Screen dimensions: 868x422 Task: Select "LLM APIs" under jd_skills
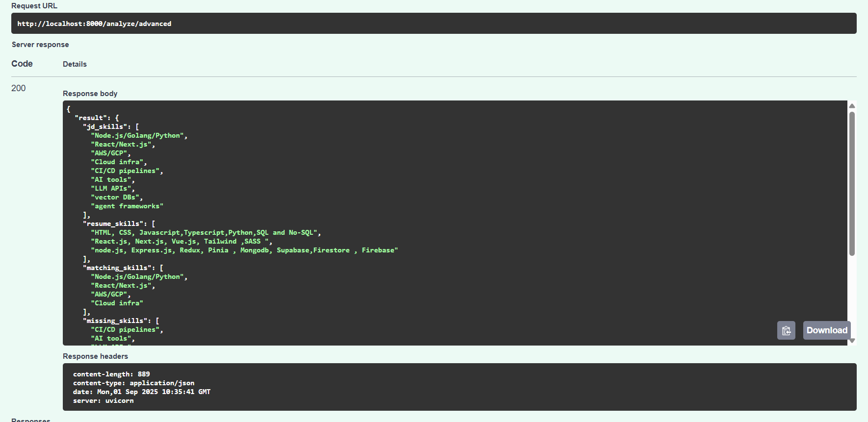(x=111, y=188)
